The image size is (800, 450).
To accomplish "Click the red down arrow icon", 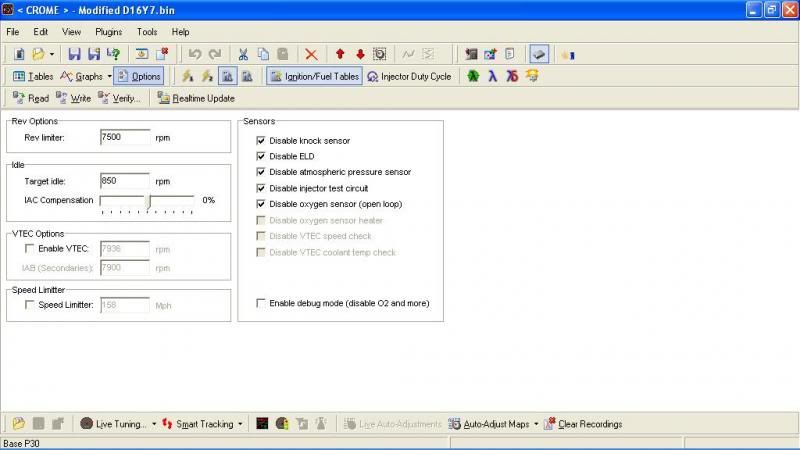I will pos(360,54).
